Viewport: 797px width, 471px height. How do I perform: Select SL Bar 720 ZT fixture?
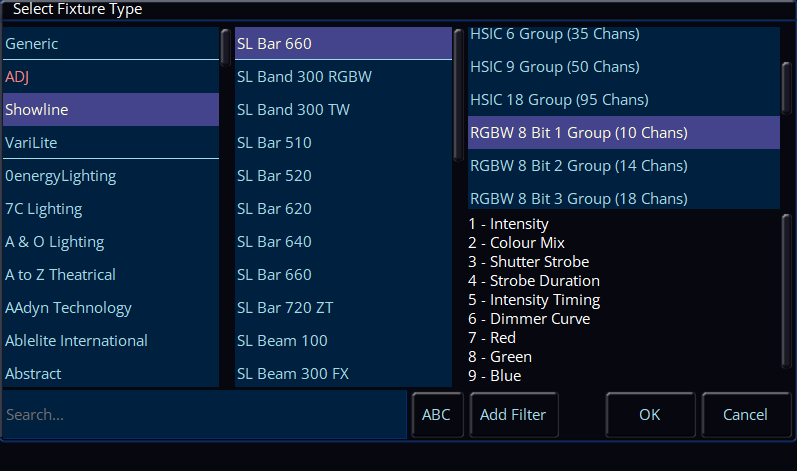click(343, 308)
